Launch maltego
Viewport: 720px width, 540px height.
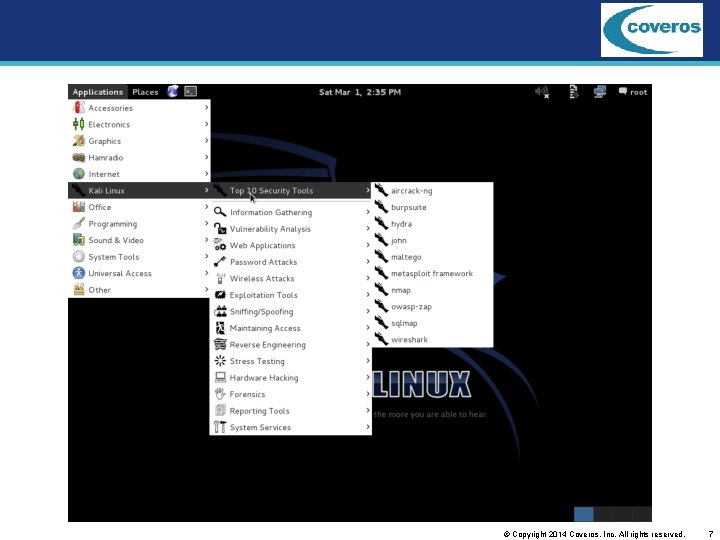click(x=433, y=256)
